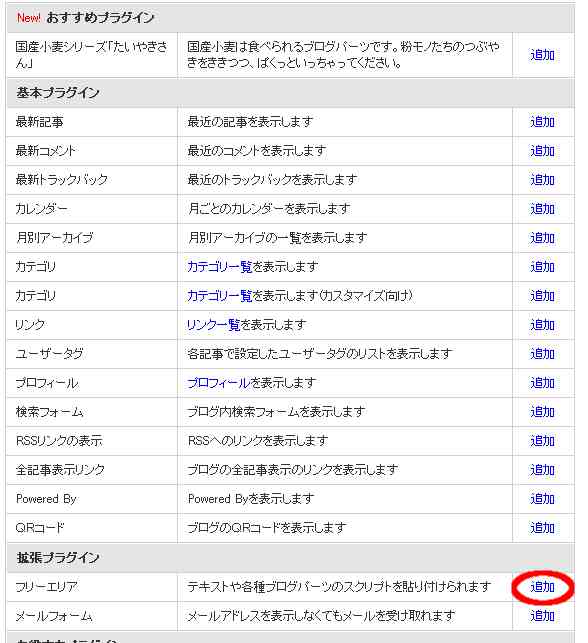588x643 pixels.
Task: Add the カテゴリ plugin without カスタマイズ向け note
Action: pyautogui.click(x=542, y=267)
